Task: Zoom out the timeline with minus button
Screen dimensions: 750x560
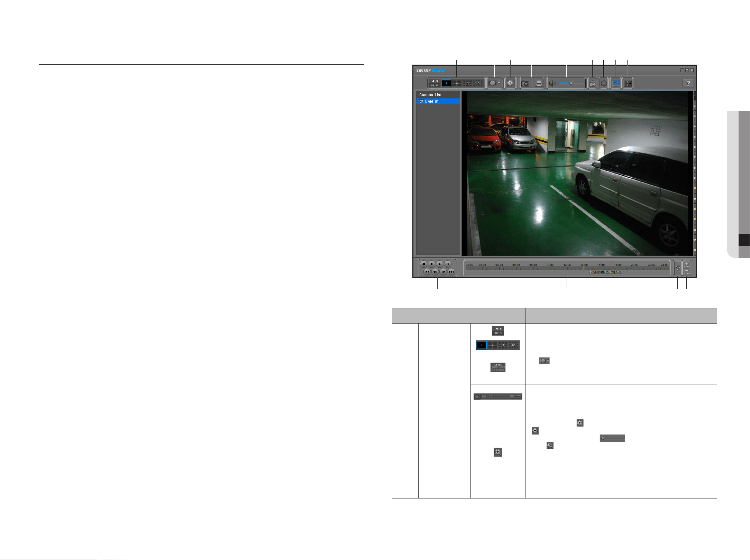Action: [x=687, y=272]
